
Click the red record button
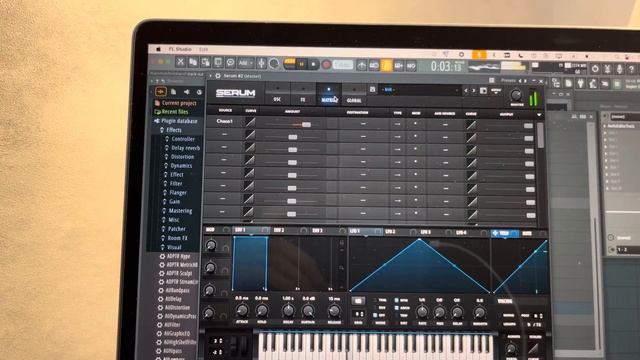pos(326,64)
